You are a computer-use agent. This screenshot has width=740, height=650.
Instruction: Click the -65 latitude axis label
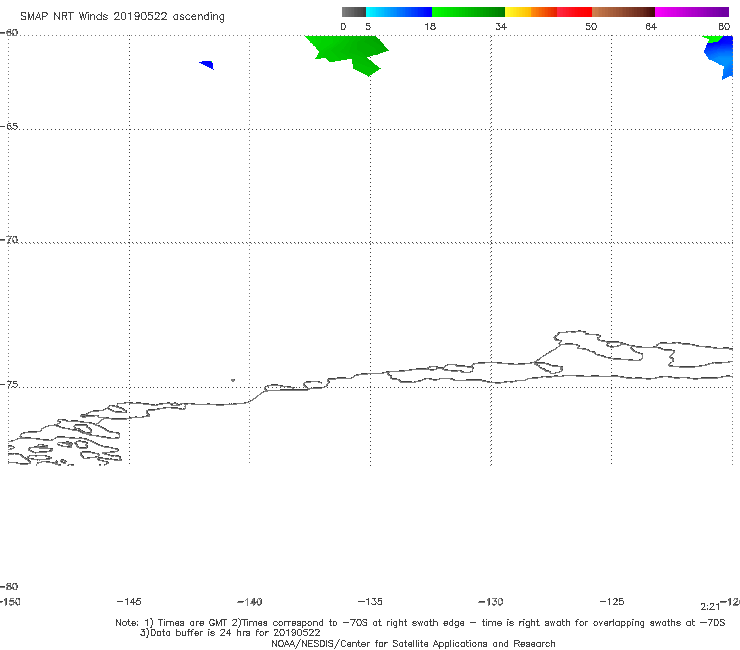coord(9,127)
